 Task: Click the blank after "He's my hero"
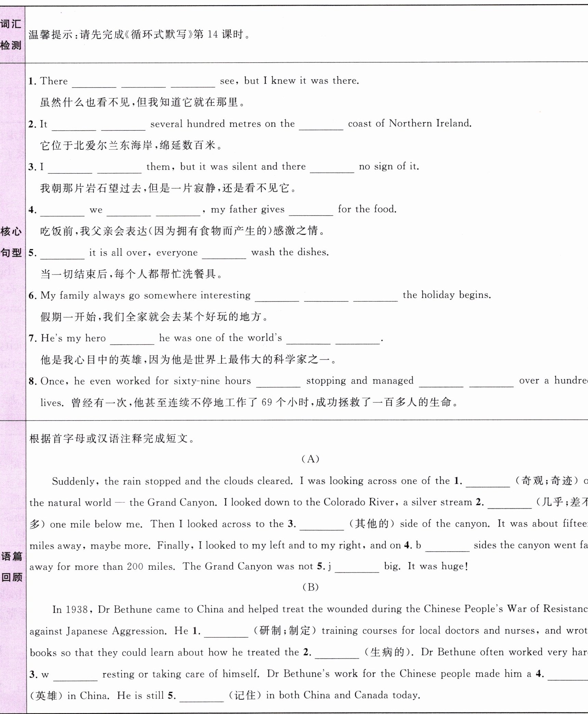[132, 340]
